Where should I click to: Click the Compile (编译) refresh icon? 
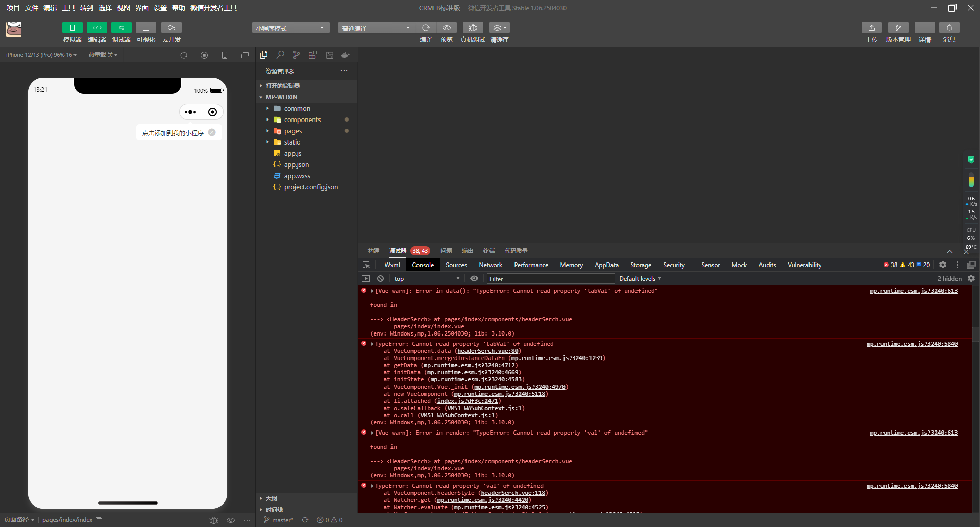[426, 28]
